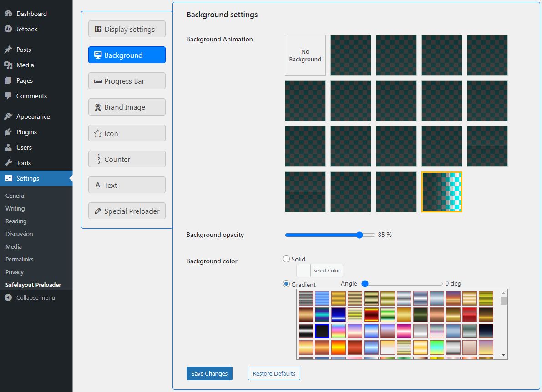Choose the No Background animation tile
Image resolution: width=542 pixels, height=392 pixels.
[305, 55]
